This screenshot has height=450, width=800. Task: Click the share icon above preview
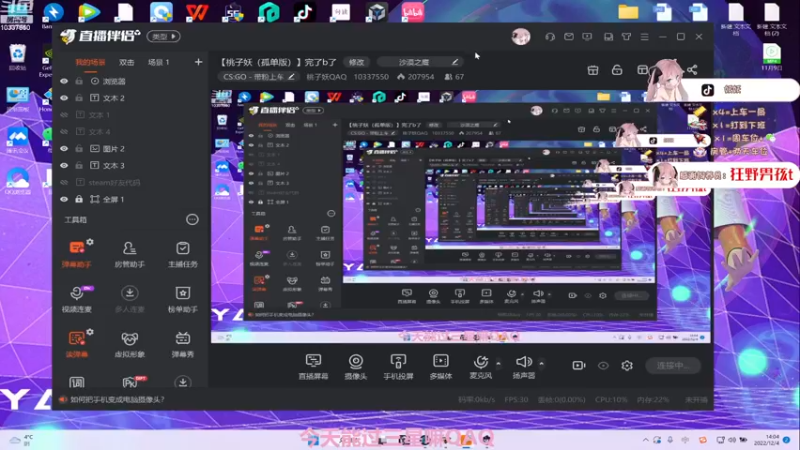(x=692, y=70)
